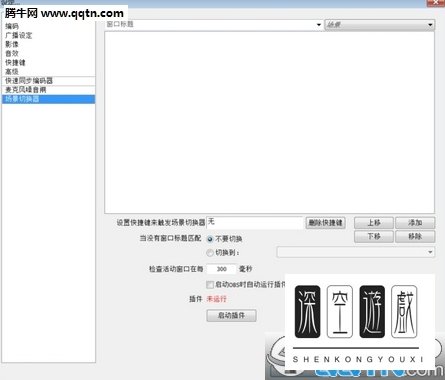Open the 切换到 scene dropdown
The height and width of the screenshot is (380, 445).
(x=355, y=252)
